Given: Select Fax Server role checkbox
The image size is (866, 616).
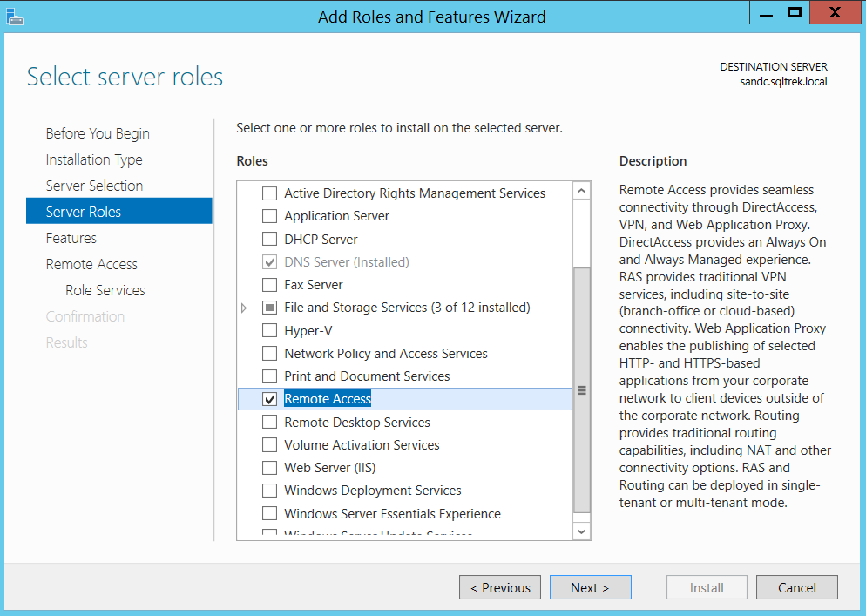Looking at the screenshot, I should pos(270,285).
